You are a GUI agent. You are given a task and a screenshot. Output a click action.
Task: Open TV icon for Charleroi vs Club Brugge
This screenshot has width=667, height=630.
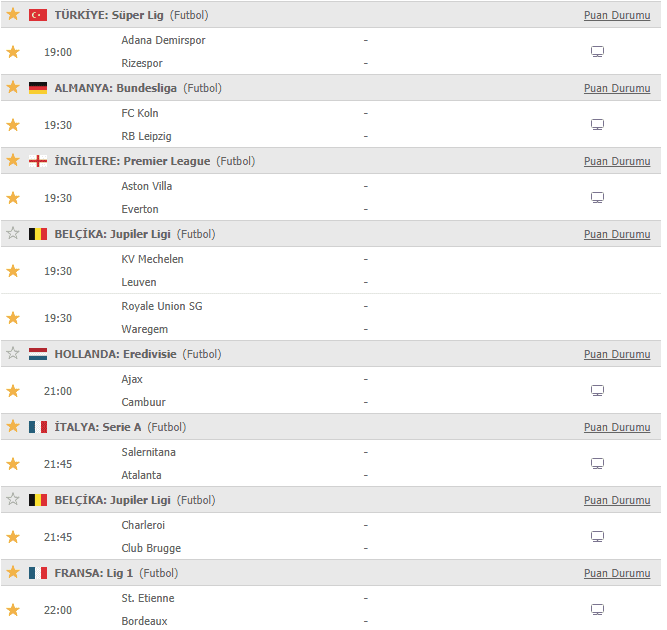[x=597, y=537]
